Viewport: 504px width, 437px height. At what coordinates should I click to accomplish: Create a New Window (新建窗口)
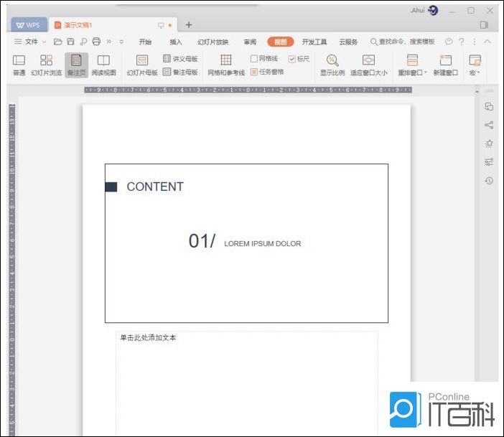tap(446, 65)
